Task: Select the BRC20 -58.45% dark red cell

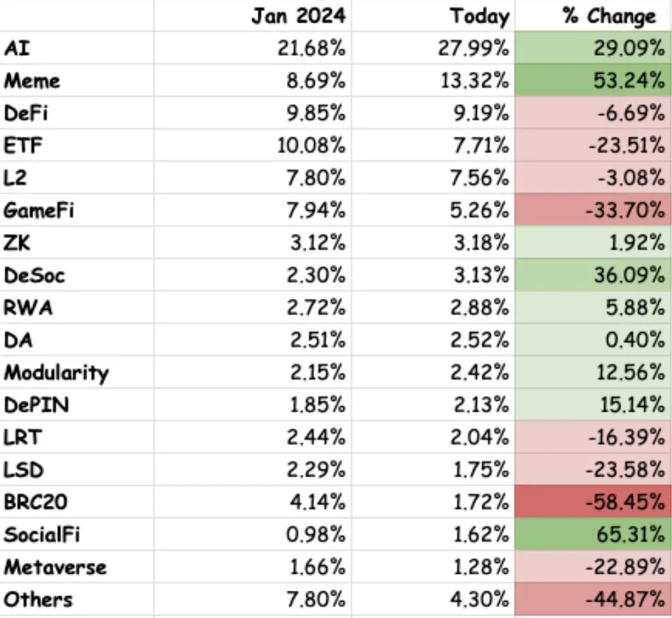Action: 593,502
